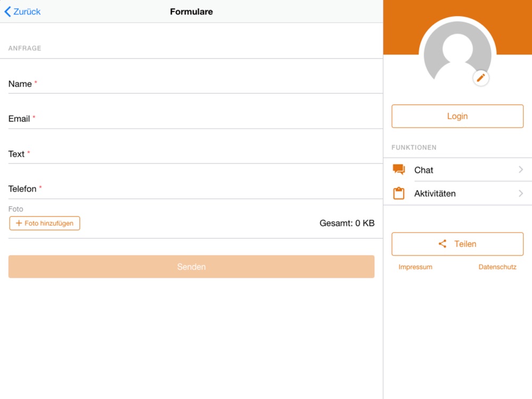This screenshot has height=399, width=532.
Task: Click the plus icon in Foto hinzufügen
Action: [19, 223]
